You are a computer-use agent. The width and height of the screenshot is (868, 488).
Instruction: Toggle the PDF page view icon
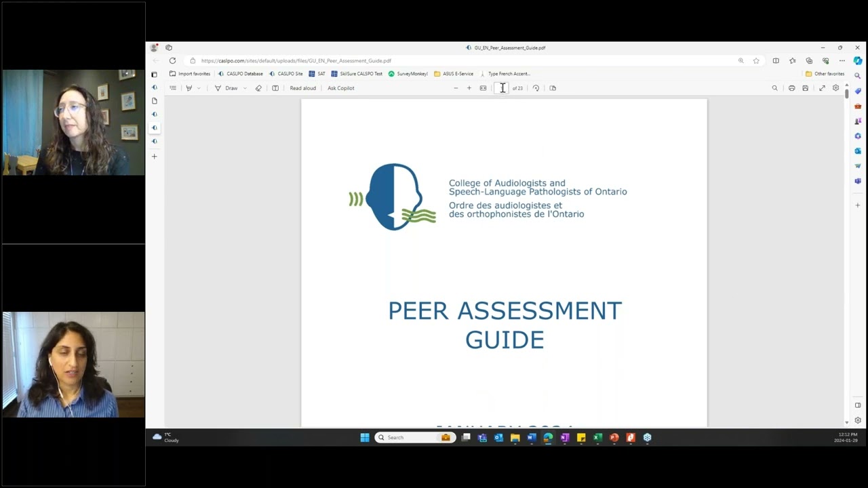(275, 88)
